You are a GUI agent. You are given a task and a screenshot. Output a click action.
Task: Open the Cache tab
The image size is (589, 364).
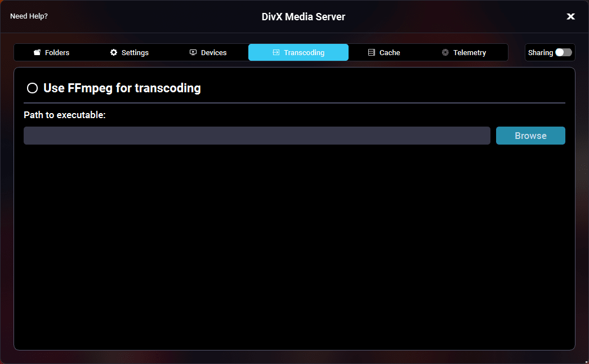389,52
